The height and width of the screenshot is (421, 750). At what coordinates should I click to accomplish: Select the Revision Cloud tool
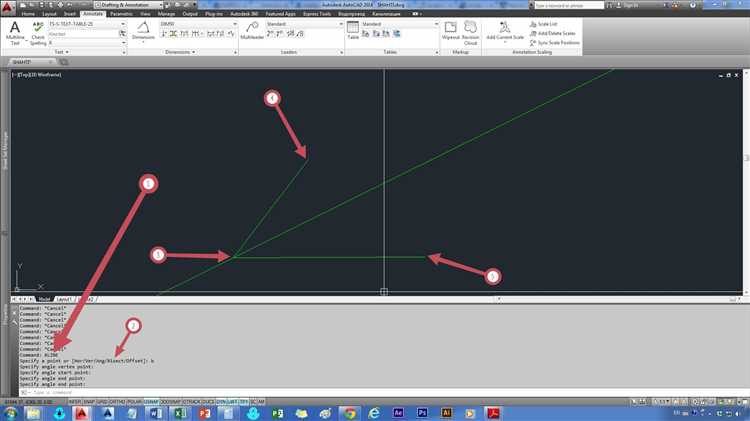pyautogui.click(x=471, y=33)
